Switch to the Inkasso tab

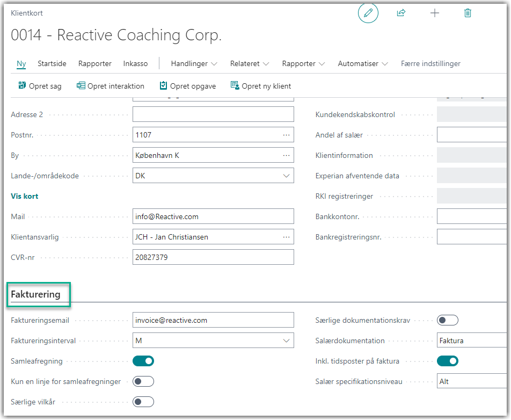[135, 63]
